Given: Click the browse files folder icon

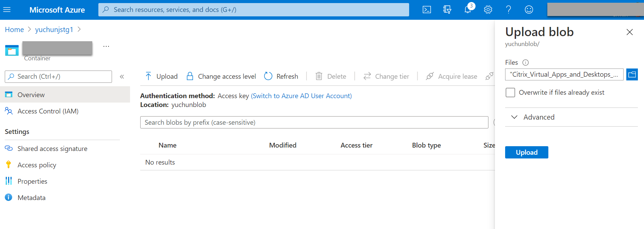Looking at the screenshot, I should coord(632,74).
